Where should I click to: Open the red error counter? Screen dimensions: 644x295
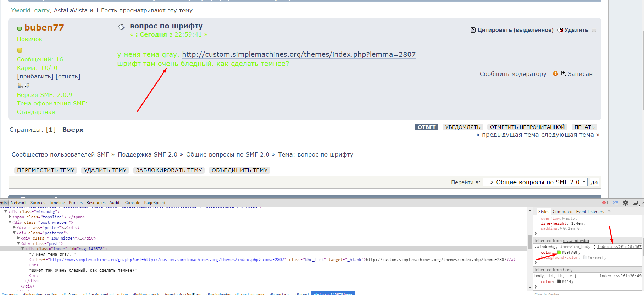(605, 203)
